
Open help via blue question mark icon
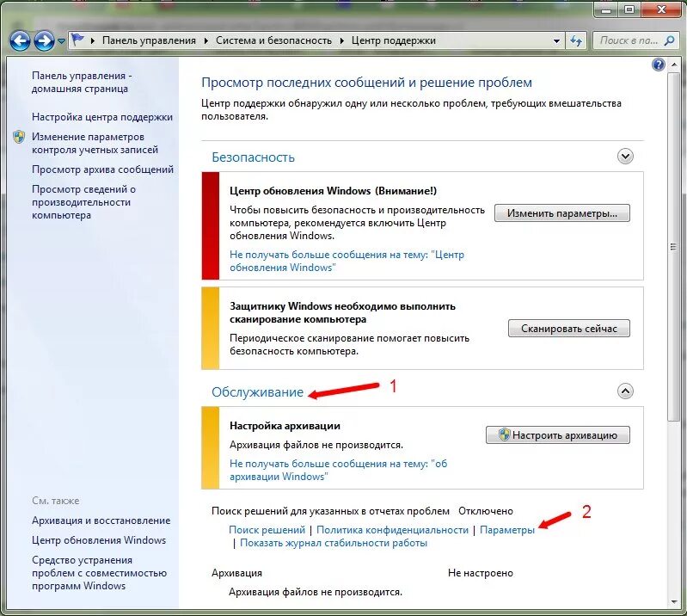pyautogui.click(x=658, y=65)
